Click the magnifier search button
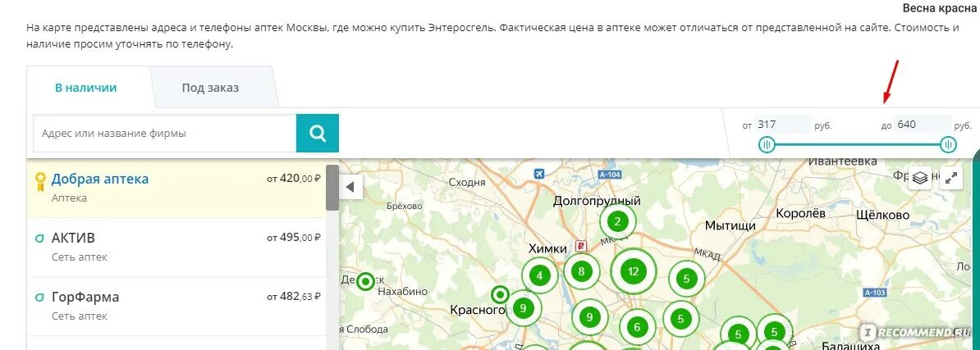 [318, 133]
